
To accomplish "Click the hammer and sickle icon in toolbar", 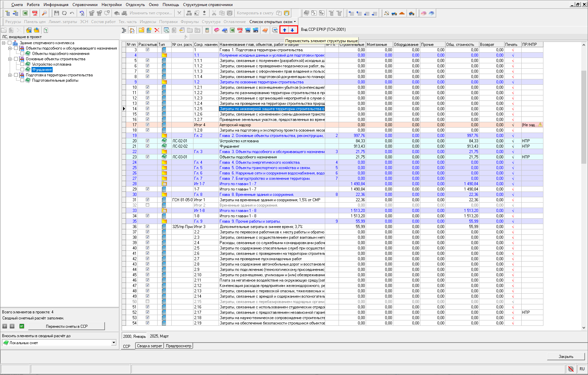I will [386, 13].
